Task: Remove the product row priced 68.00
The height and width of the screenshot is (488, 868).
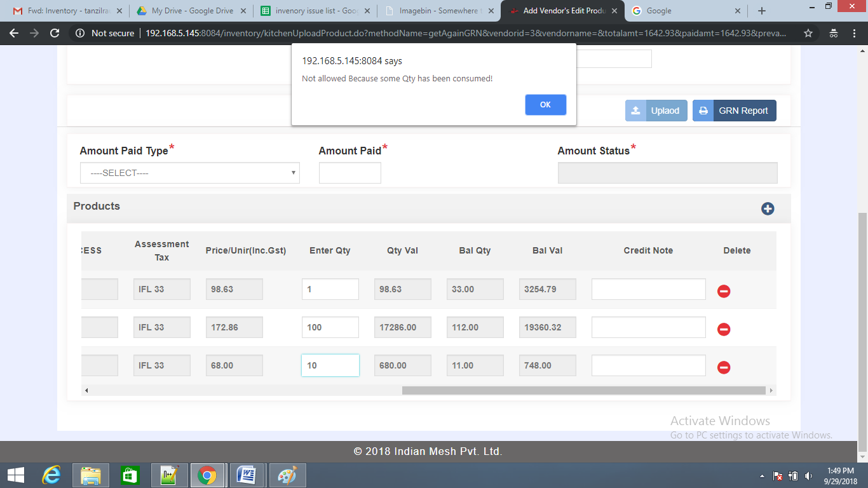Action: [x=724, y=367]
